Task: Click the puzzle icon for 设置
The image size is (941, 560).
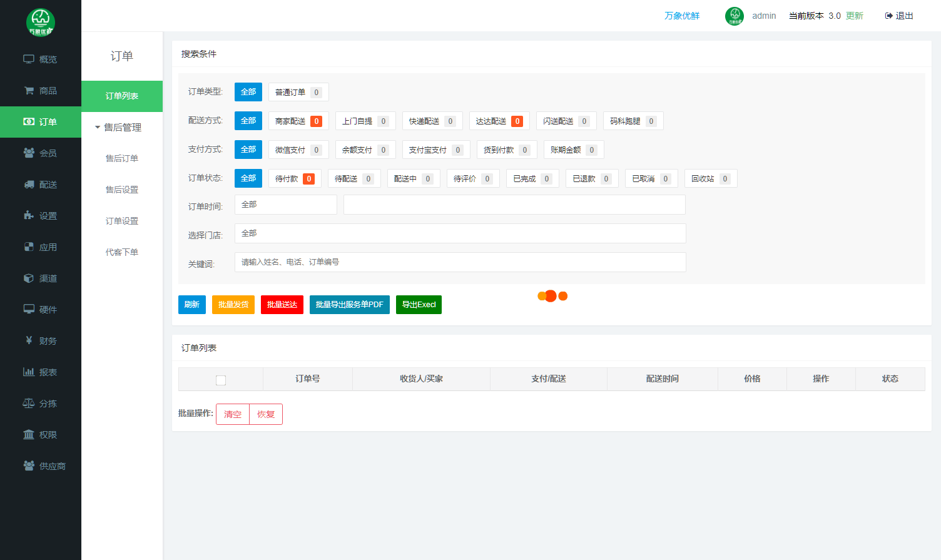Action: [x=29, y=216]
